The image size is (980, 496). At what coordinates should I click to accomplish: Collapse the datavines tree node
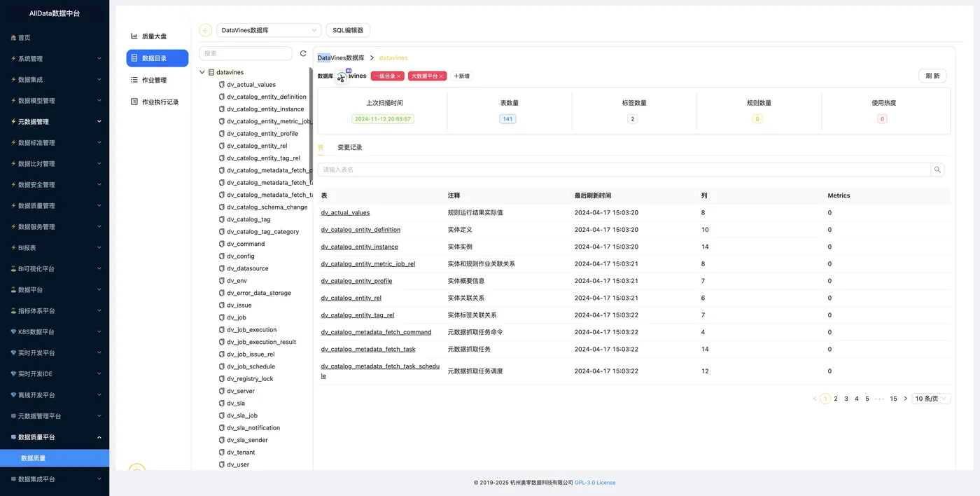click(202, 72)
